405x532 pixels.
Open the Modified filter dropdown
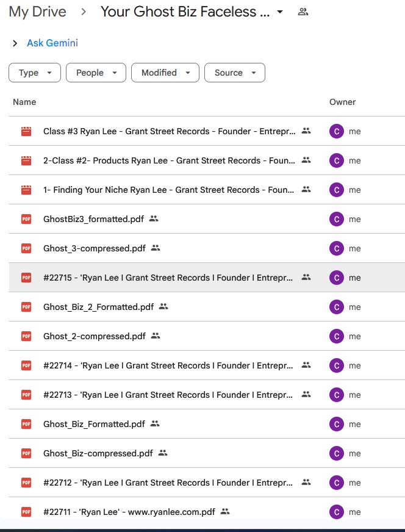click(x=165, y=73)
